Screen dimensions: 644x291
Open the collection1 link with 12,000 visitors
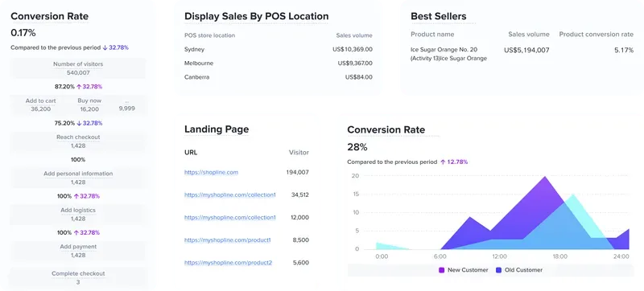pyautogui.click(x=230, y=218)
